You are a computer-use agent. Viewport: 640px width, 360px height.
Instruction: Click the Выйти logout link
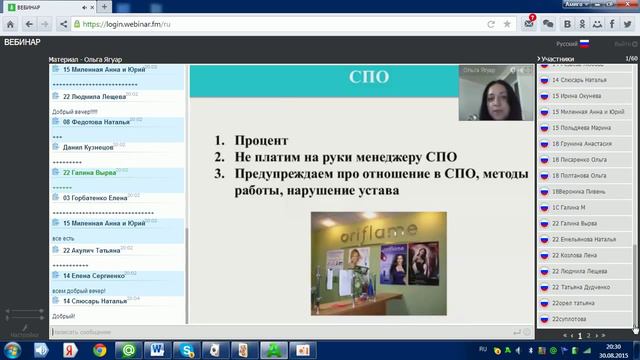(x=625, y=44)
